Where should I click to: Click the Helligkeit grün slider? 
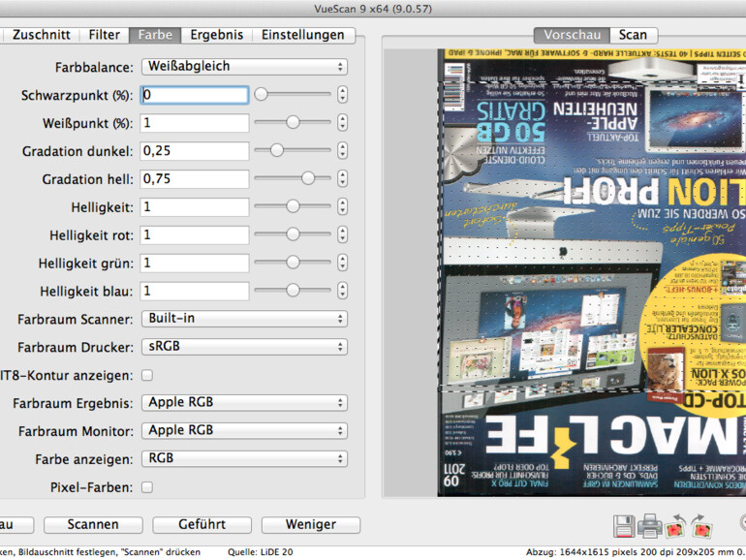(x=293, y=263)
